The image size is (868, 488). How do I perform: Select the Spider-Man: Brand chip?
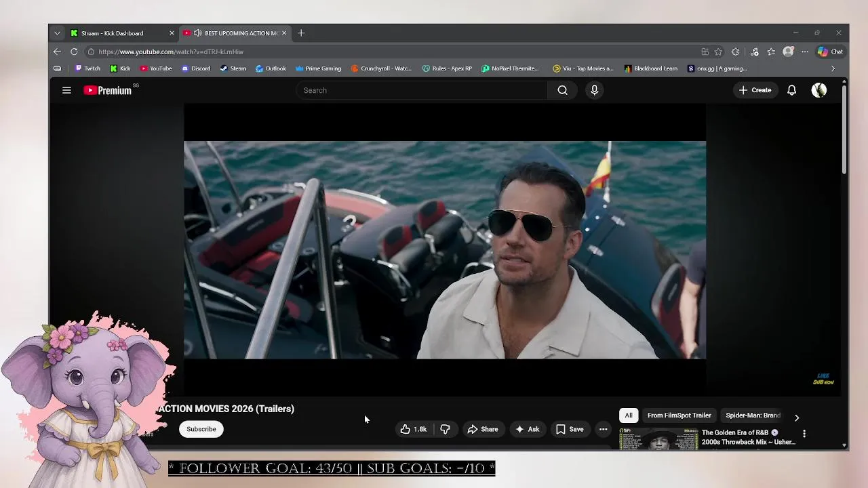coord(753,415)
